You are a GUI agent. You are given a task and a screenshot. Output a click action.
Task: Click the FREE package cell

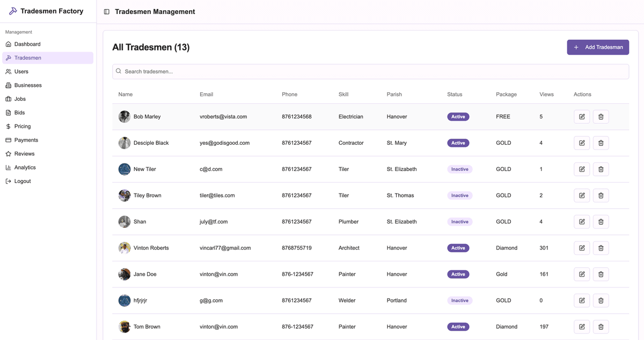coord(503,116)
